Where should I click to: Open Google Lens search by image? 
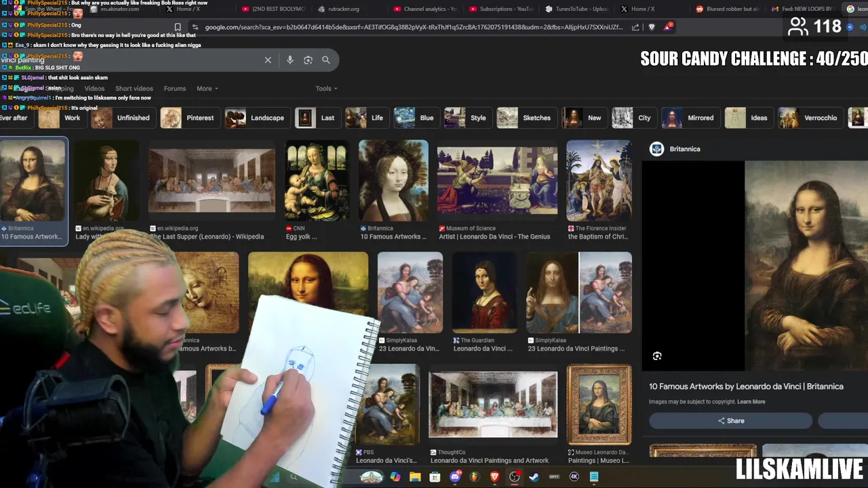(x=308, y=60)
